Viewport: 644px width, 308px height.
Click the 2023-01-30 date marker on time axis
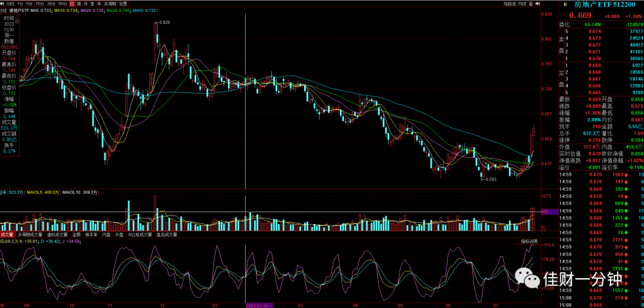coord(260,306)
